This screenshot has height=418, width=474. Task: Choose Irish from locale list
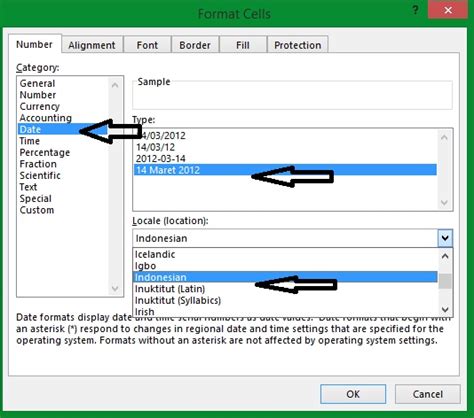point(285,311)
